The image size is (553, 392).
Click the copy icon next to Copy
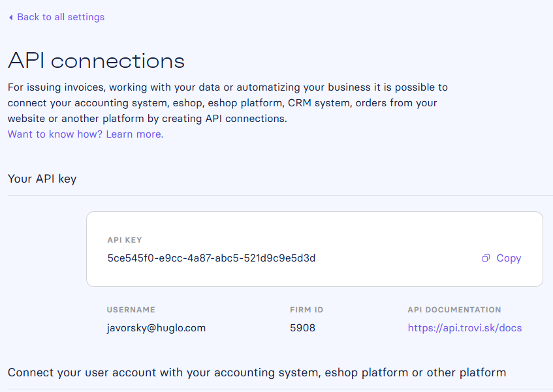[486, 258]
